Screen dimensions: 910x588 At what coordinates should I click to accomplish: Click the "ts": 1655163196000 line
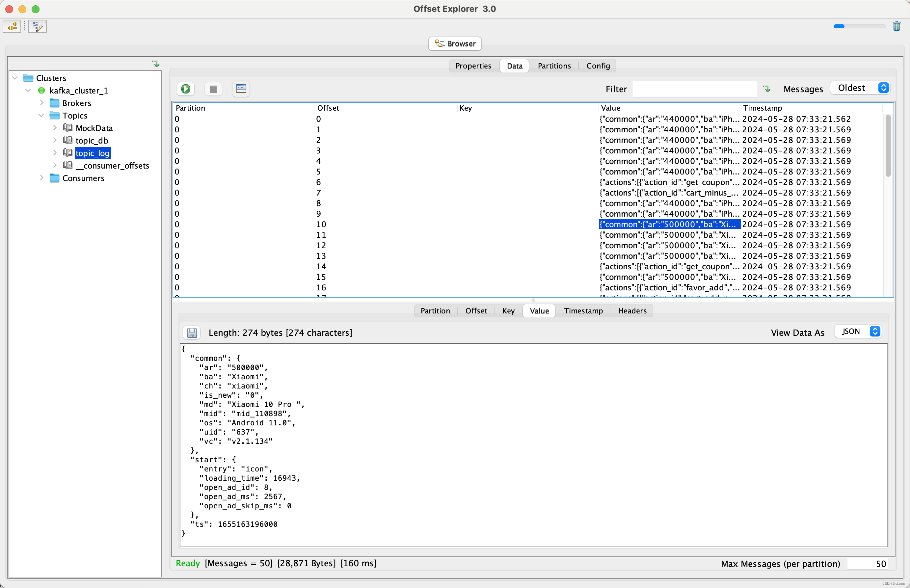click(234, 524)
